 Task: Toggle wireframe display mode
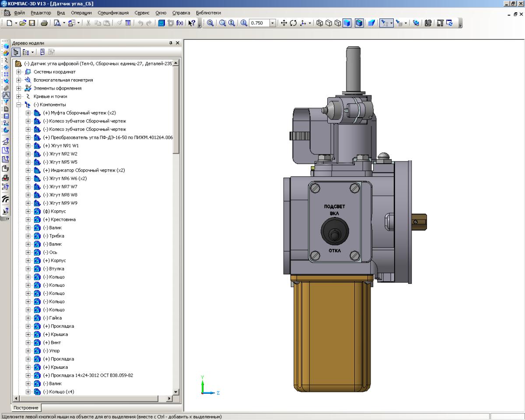coord(319,23)
